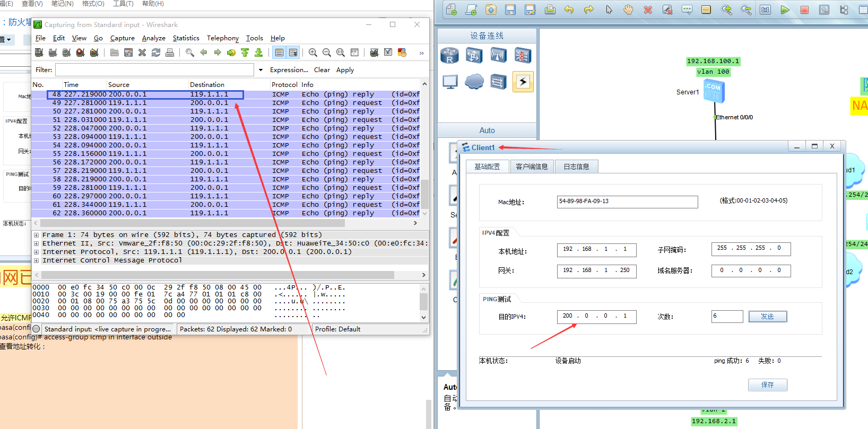The width and height of the screenshot is (868, 429).
Task: Open Wireshark File menu
Action: [40, 38]
